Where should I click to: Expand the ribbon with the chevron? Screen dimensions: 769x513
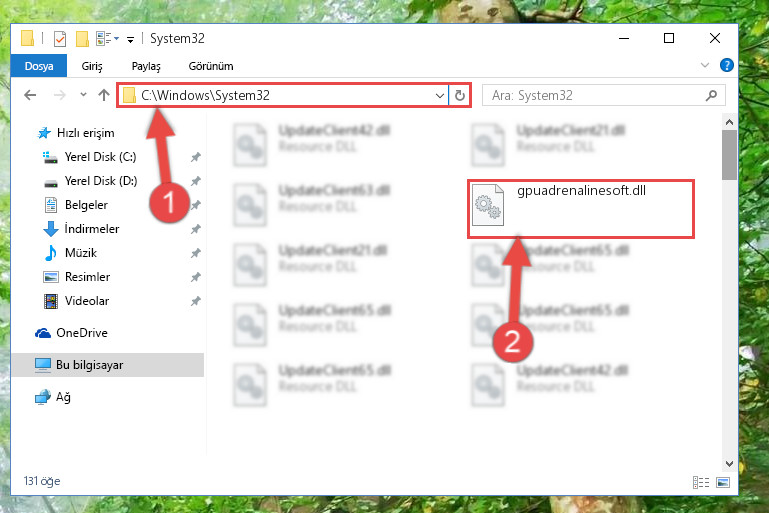[x=705, y=65]
